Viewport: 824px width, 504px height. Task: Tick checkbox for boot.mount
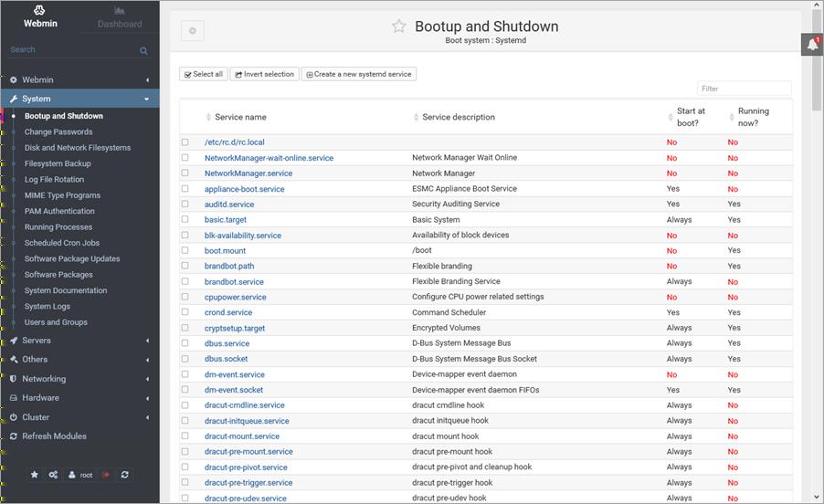(185, 250)
